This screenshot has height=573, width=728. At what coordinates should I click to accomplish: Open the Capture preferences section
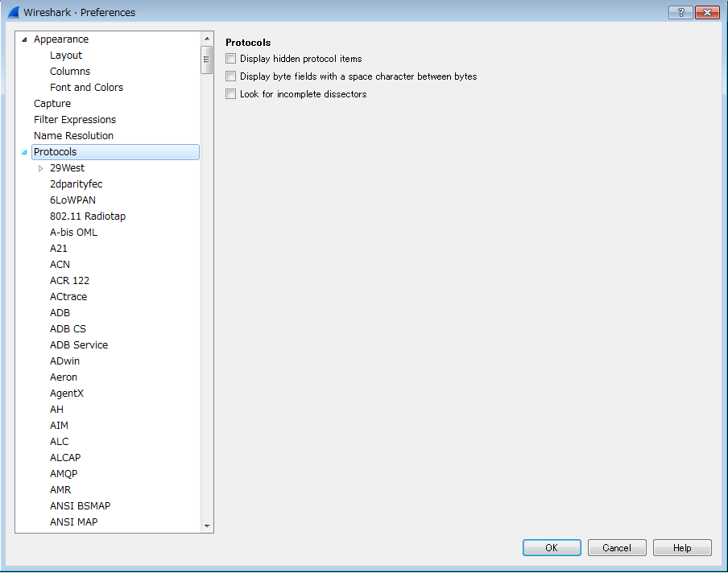pos(52,103)
